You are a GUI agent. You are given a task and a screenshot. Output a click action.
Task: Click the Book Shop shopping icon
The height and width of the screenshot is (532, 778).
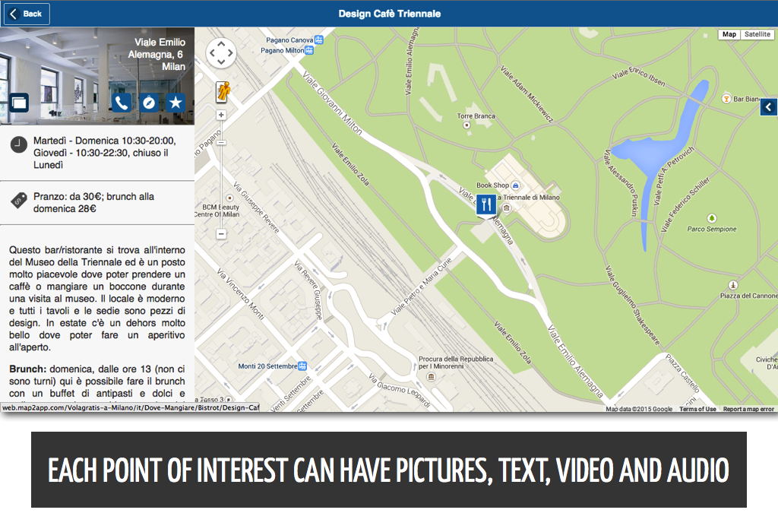tap(516, 185)
